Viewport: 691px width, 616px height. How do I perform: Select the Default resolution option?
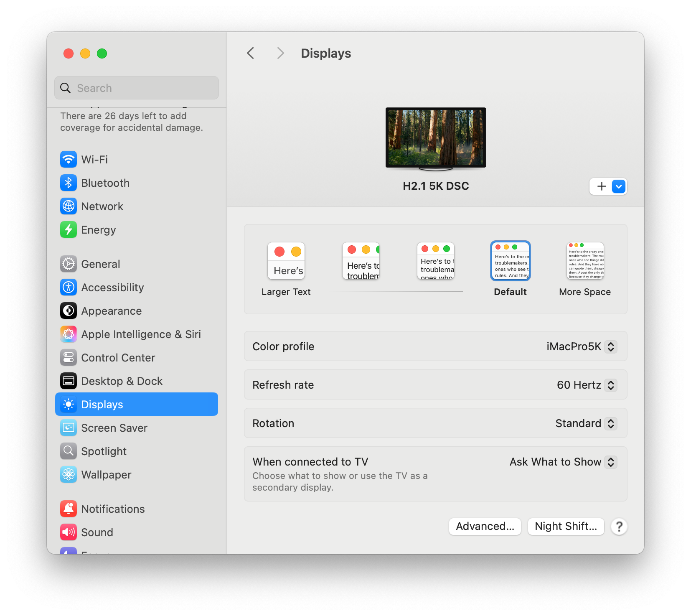(511, 269)
